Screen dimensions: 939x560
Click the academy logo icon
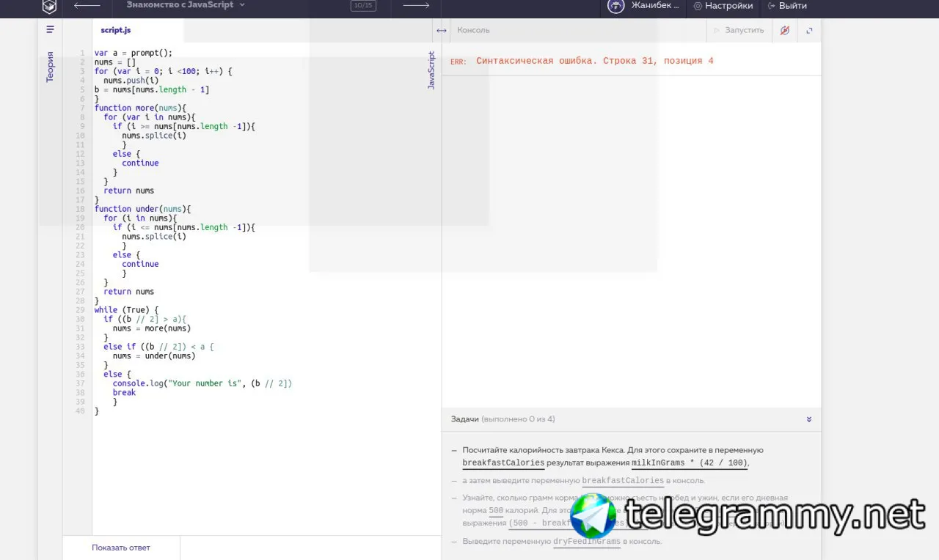(x=49, y=7)
